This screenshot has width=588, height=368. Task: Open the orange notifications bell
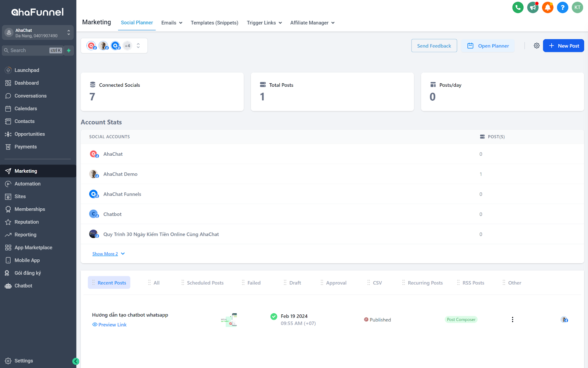click(x=548, y=7)
